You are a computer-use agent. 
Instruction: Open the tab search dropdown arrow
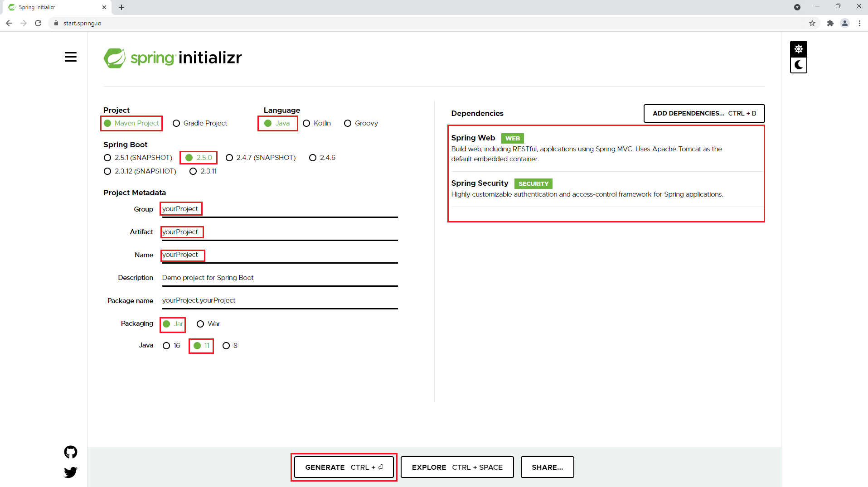(797, 7)
